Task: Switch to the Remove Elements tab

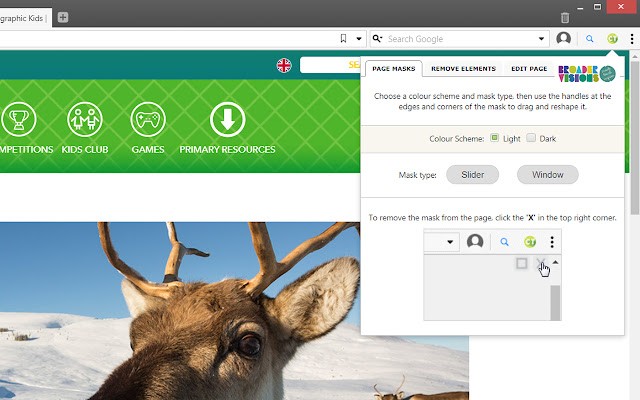Action: (x=463, y=69)
